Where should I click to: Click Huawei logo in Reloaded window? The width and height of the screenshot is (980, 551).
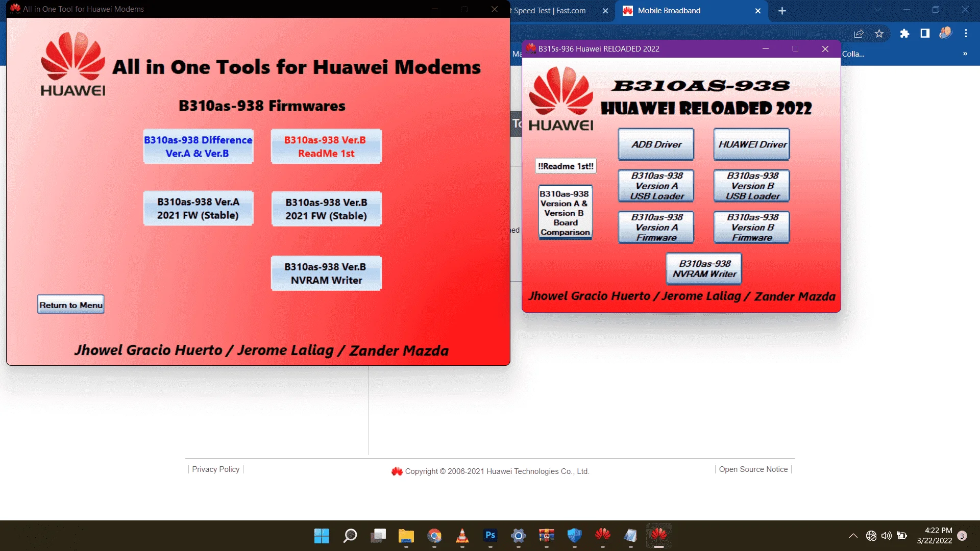(560, 99)
